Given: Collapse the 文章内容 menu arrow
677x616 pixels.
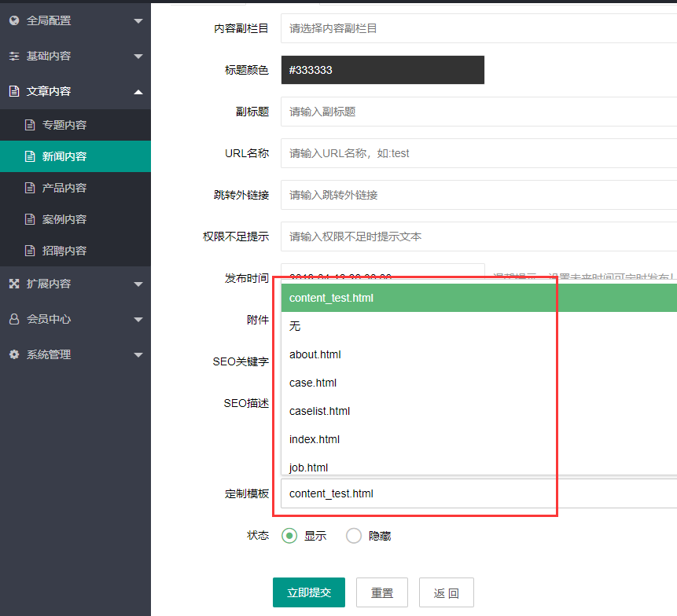Looking at the screenshot, I should click(138, 92).
